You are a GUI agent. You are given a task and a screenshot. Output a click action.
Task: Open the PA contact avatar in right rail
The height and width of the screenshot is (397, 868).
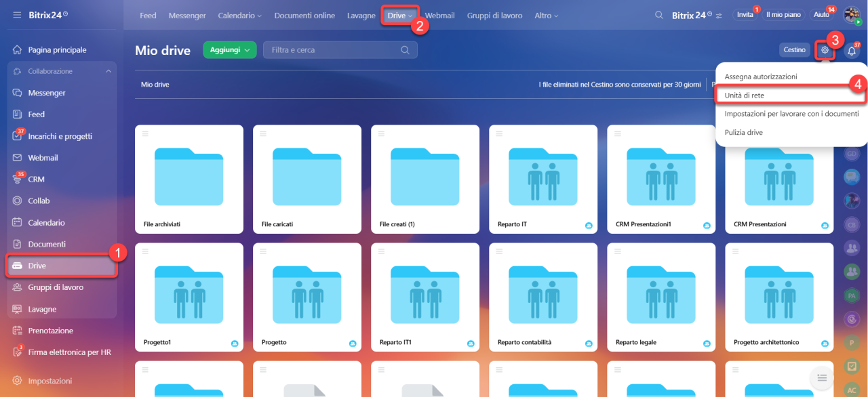pyautogui.click(x=852, y=295)
